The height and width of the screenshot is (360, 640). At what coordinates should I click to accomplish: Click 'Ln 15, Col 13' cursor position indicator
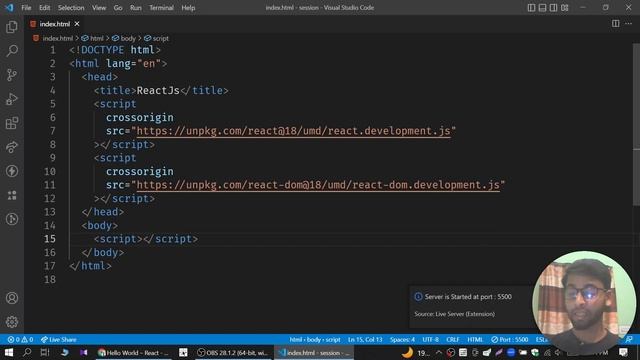coord(365,340)
